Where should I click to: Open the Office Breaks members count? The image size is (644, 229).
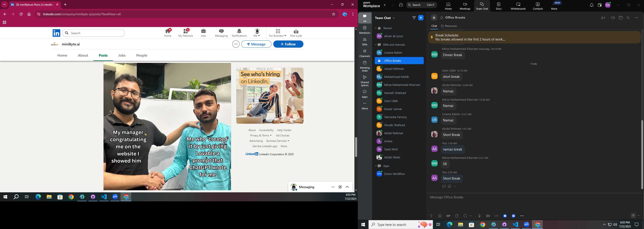point(603,18)
